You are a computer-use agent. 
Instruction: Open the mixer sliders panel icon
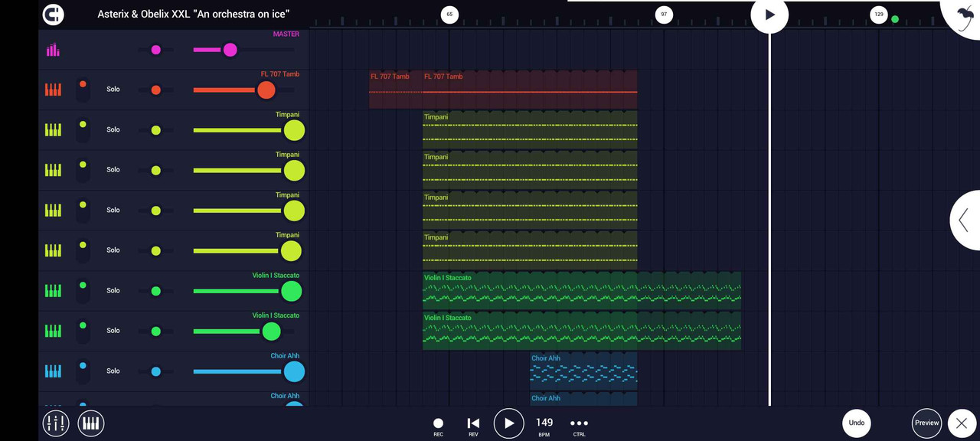tap(55, 423)
